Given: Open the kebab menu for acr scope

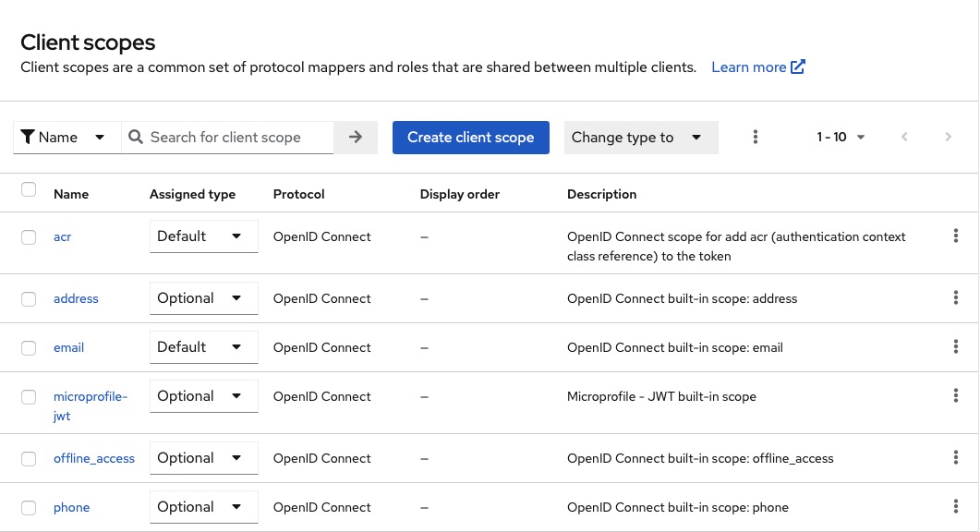Looking at the screenshot, I should click(x=956, y=236).
